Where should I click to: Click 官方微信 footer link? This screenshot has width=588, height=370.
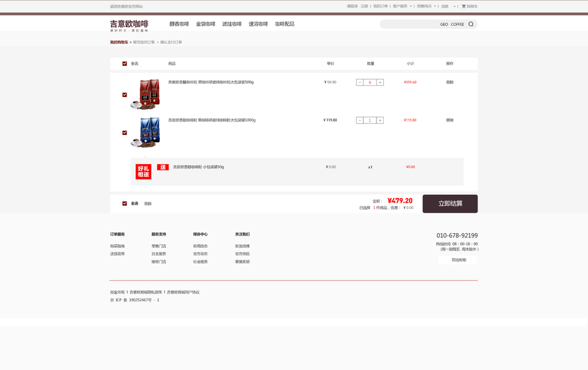[242, 254]
